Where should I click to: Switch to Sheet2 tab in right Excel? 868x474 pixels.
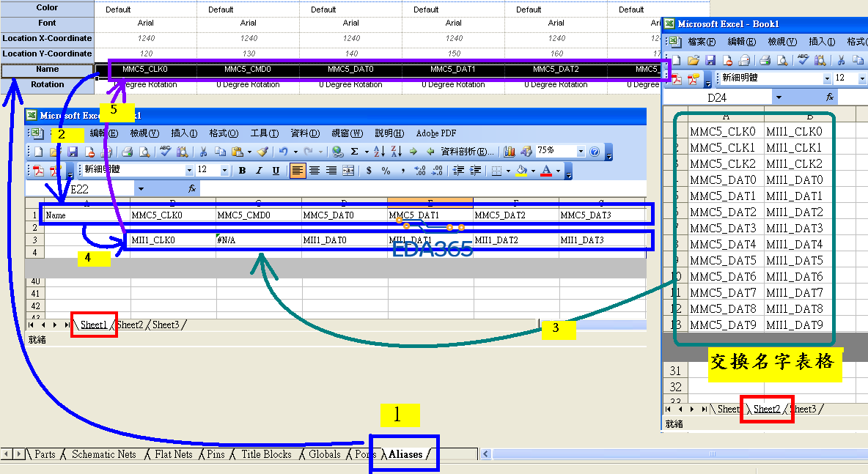pyautogui.click(x=767, y=409)
